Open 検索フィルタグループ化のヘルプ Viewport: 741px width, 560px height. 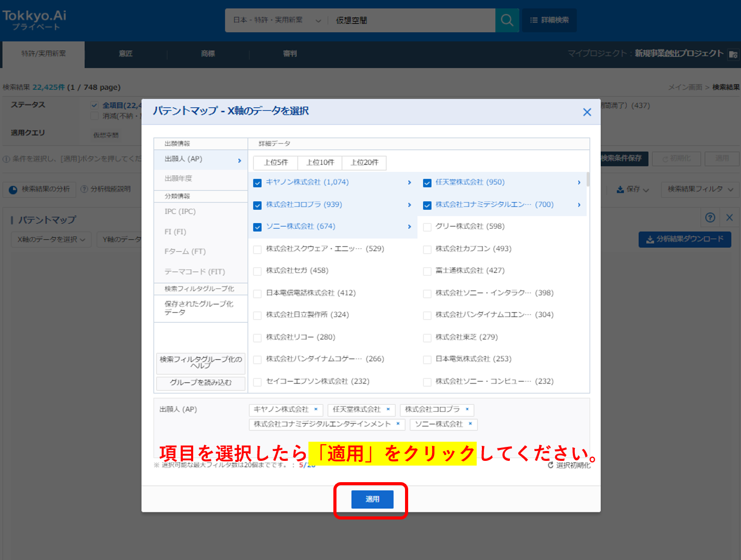click(201, 363)
